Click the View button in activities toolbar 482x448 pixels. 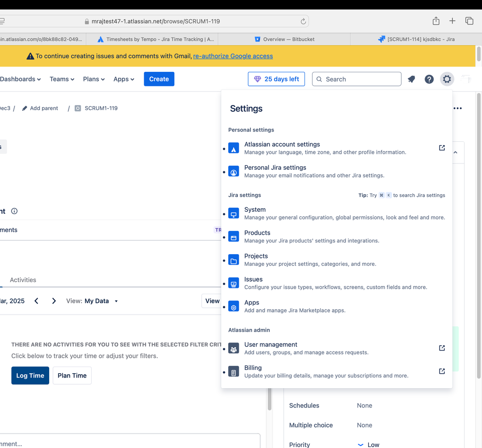coord(212,301)
